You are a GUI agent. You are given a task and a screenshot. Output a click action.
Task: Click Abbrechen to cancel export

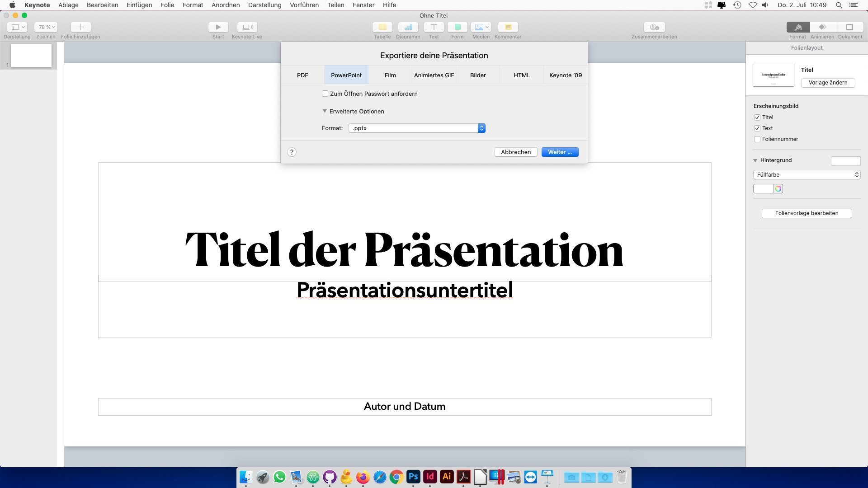coord(516,152)
